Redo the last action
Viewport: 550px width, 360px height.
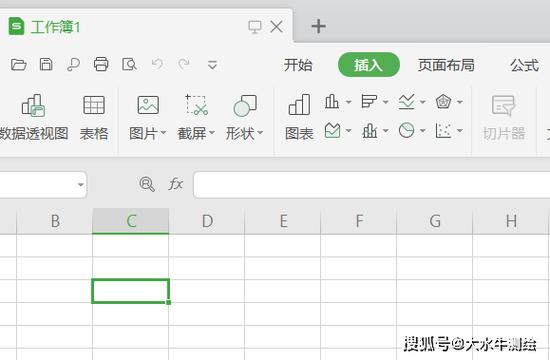coord(184,64)
